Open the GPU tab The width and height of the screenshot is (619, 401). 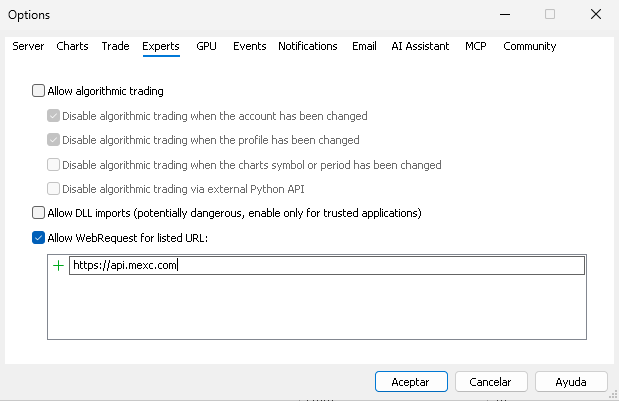[x=206, y=46]
